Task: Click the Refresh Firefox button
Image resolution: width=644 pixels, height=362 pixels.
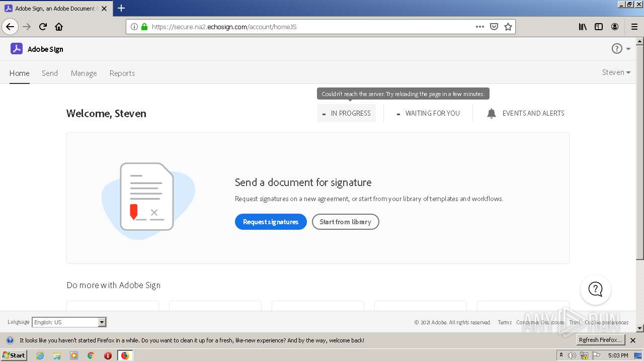Action: pos(601,340)
